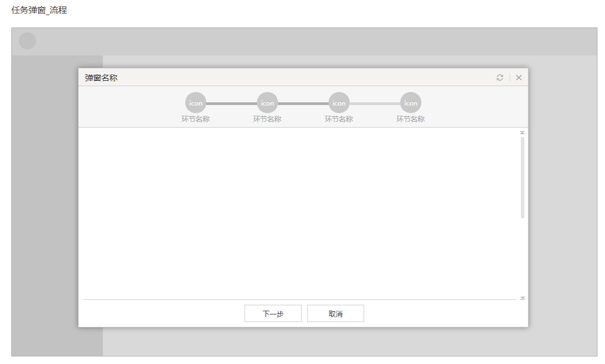The height and width of the screenshot is (364, 605).
Task: Click the second 环节名称 step label
Action: (267, 119)
